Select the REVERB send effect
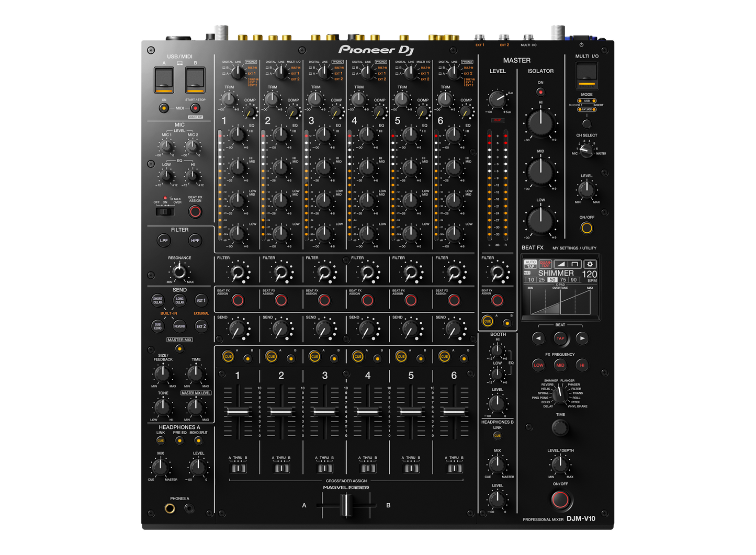This screenshot has width=756, height=555. (x=179, y=325)
